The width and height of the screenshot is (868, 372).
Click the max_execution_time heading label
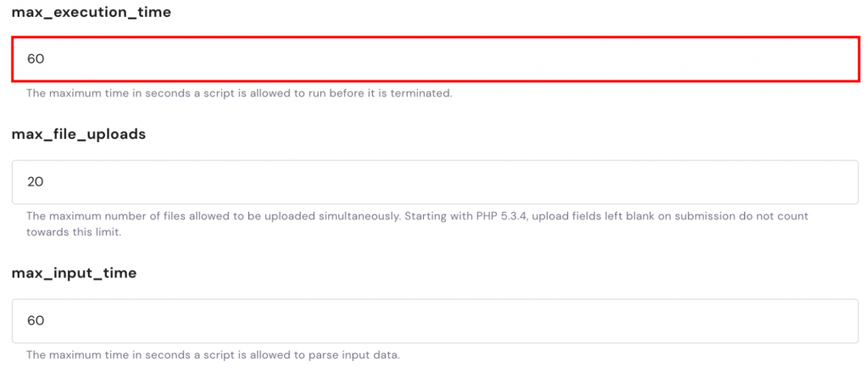tap(92, 13)
